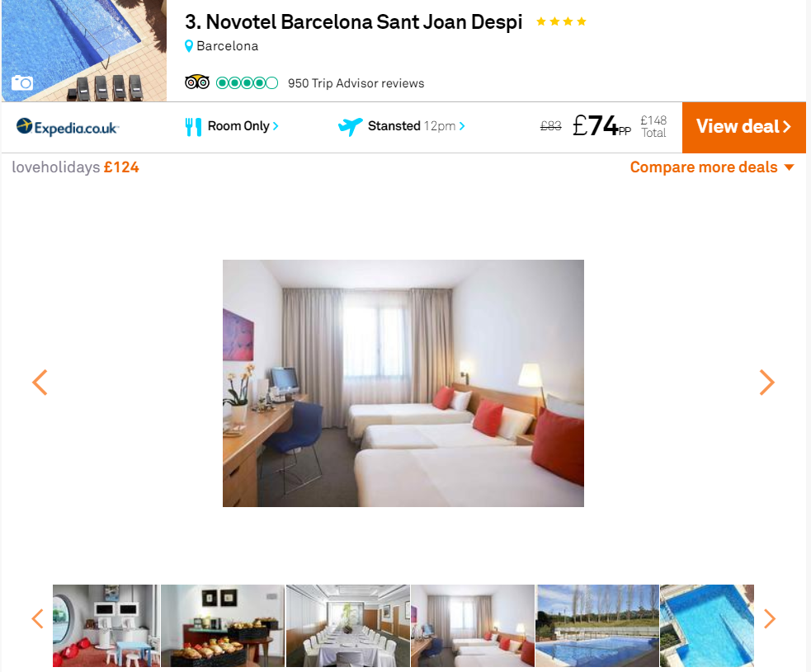811x672 pixels.
Task: Expand Compare more deals
Action: tap(712, 167)
